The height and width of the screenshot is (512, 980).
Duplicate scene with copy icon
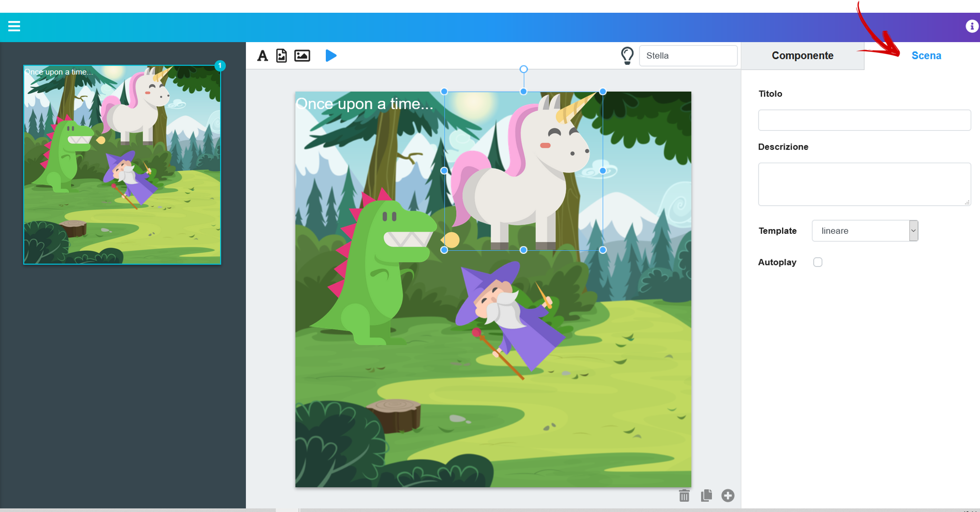706,496
